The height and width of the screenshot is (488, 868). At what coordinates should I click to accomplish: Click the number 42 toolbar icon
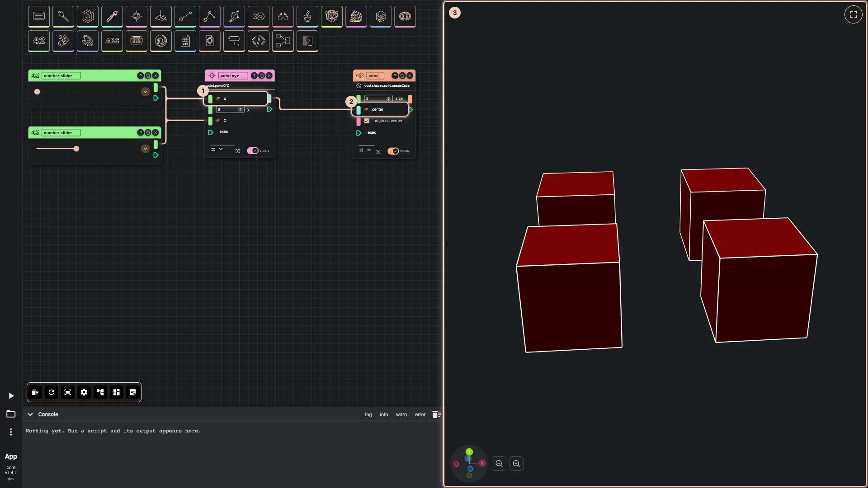[x=39, y=41]
